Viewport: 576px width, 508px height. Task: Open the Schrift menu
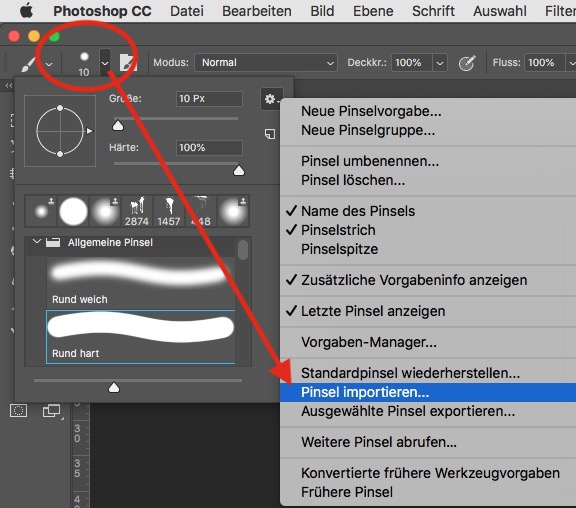tap(433, 11)
